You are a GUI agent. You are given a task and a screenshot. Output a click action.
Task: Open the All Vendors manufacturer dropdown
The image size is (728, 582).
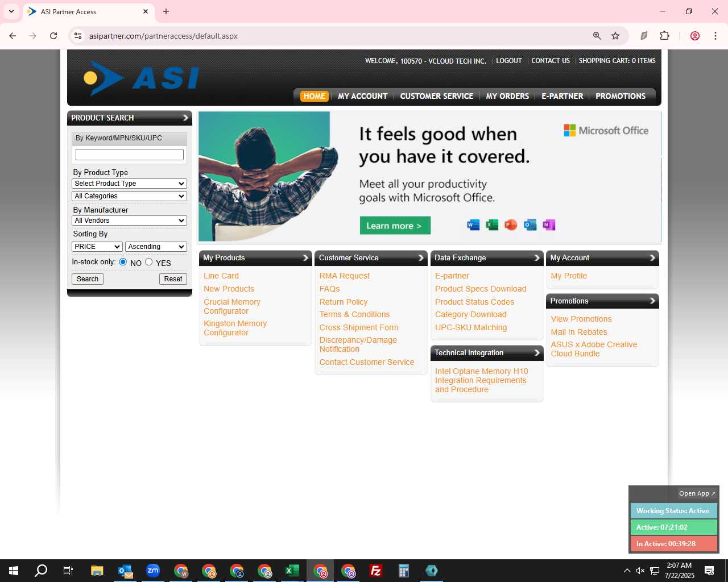pos(129,221)
